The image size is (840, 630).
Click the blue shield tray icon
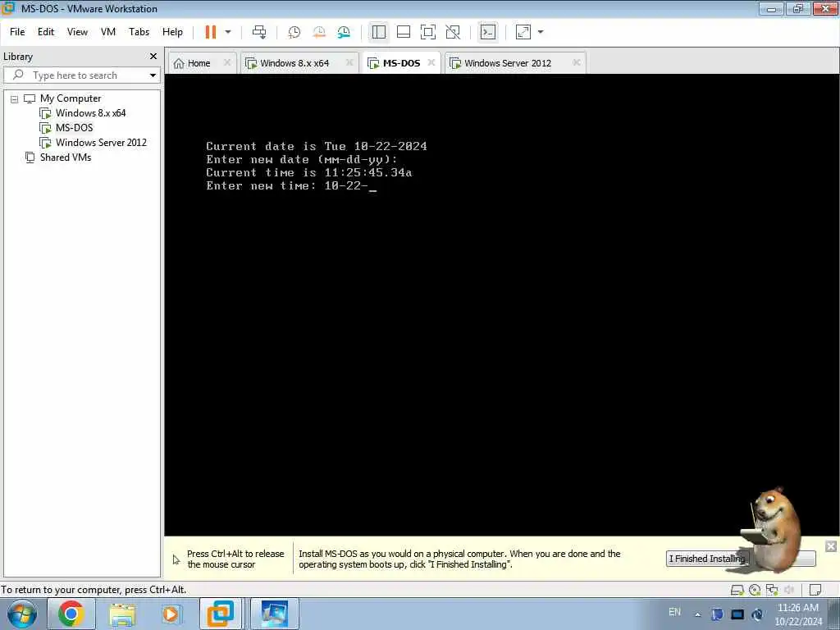pyautogui.click(x=717, y=614)
